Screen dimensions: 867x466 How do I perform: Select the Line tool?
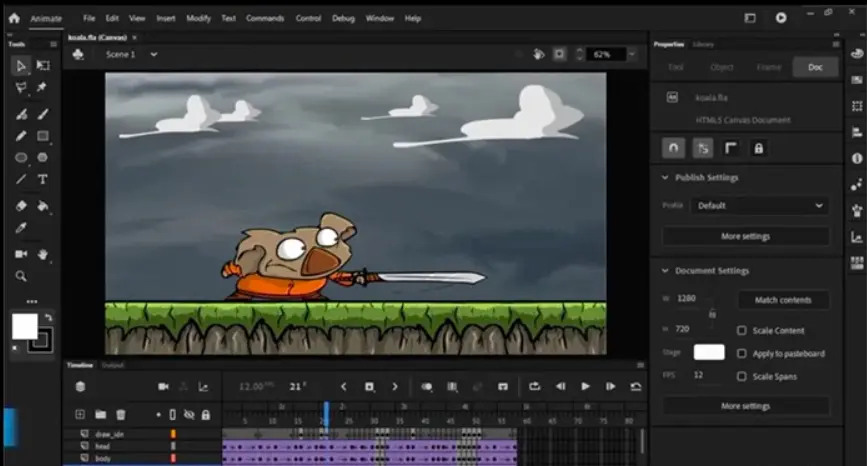(21, 180)
